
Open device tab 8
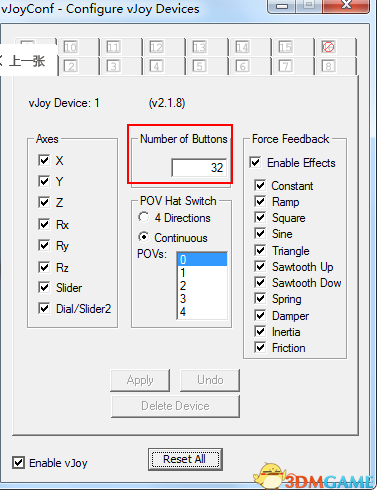tap(328, 66)
